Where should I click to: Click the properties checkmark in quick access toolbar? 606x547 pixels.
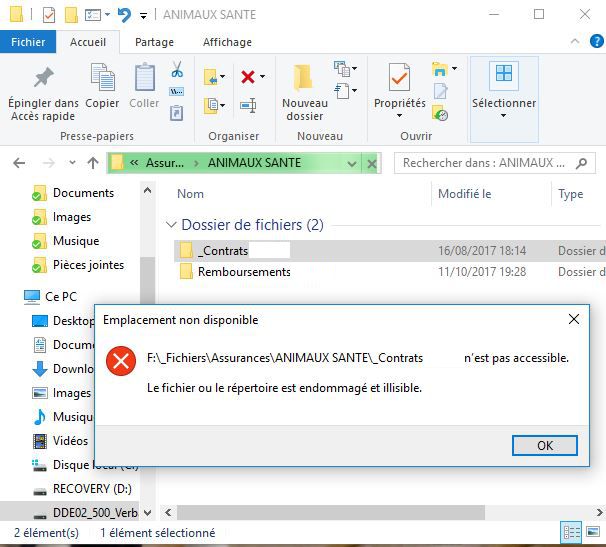tap(49, 15)
